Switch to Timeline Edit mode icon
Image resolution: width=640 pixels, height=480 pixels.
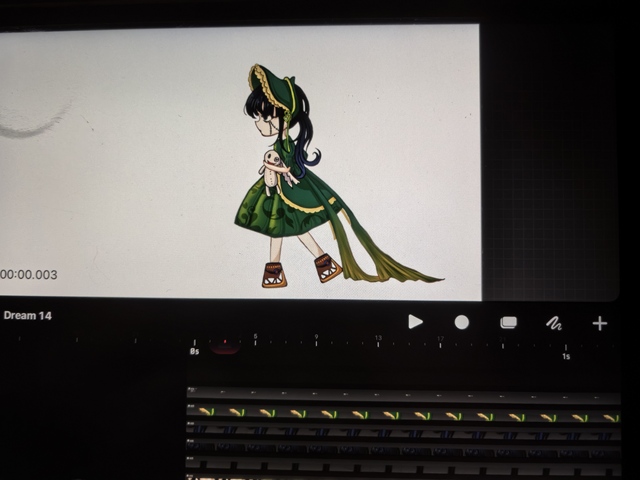(508, 322)
